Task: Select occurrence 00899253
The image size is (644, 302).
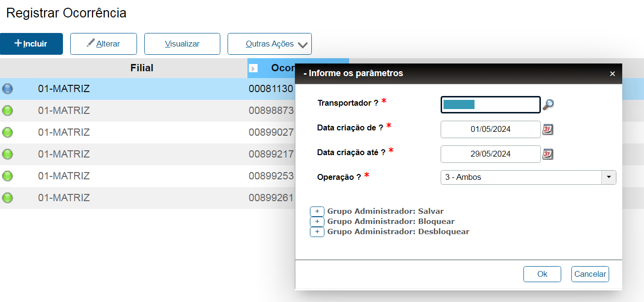Action: [271, 176]
